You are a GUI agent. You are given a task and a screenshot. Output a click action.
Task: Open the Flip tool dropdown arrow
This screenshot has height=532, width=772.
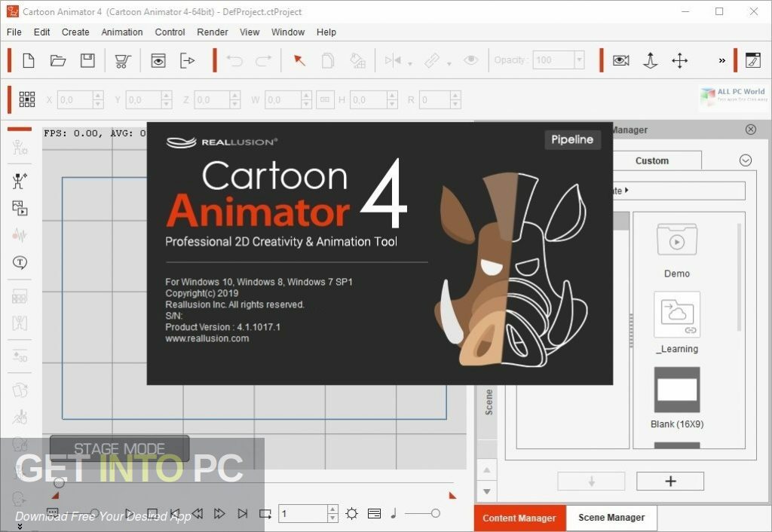[409, 64]
